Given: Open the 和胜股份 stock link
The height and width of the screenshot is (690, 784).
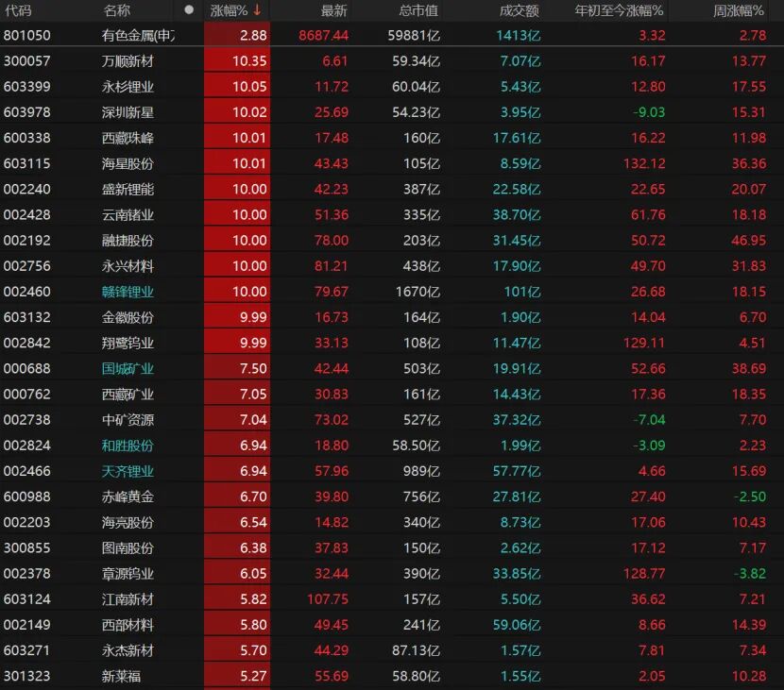Looking at the screenshot, I should [x=128, y=446].
